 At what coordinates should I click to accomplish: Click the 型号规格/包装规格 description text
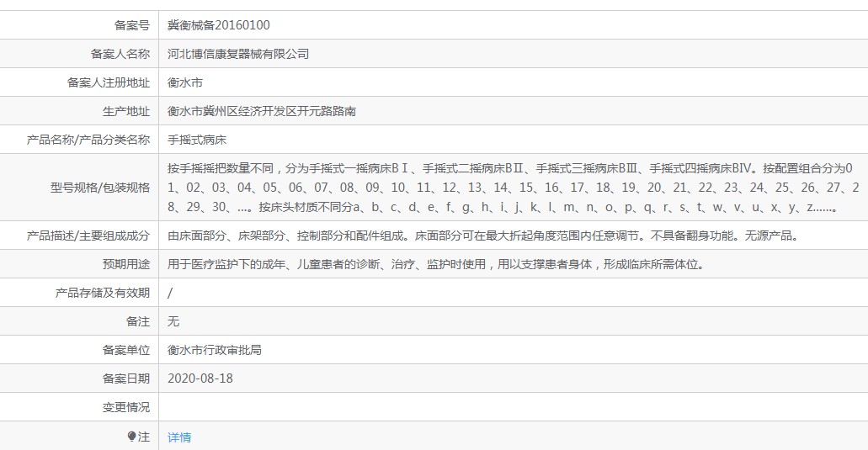coord(513,188)
